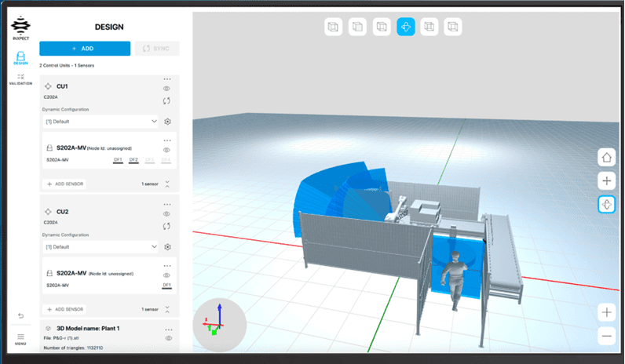The image size is (625, 364).
Task: Open CU2 Dynamic Configuration dropdown
Action: tap(100, 247)
